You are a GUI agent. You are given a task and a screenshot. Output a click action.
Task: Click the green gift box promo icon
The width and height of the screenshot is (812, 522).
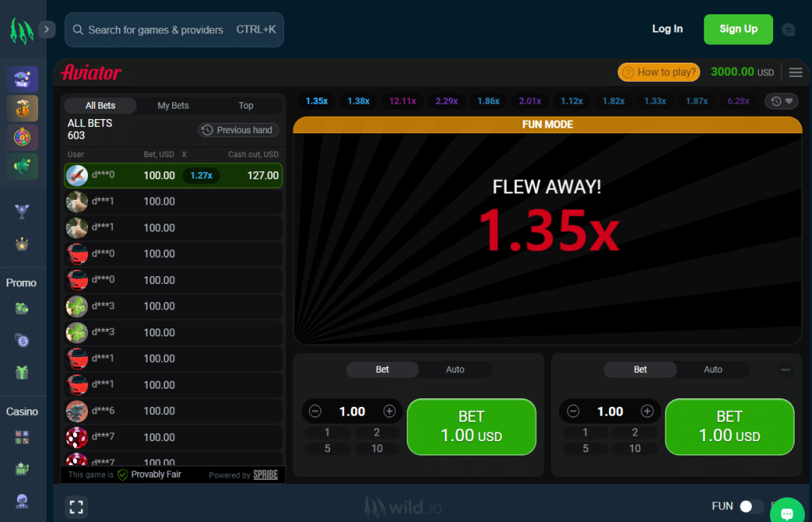(x=21, y=372)
